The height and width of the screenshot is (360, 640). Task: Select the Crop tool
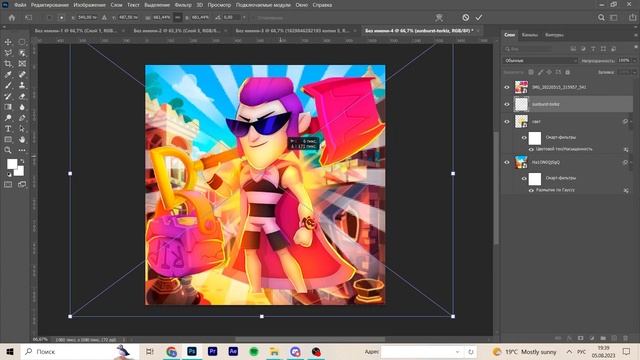click(8, 64)
